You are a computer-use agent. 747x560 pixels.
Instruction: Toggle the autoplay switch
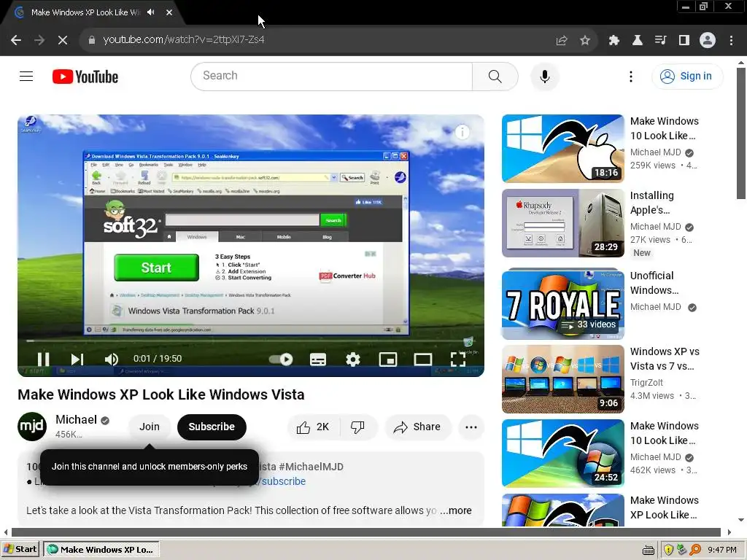click(x=281, y=359)
